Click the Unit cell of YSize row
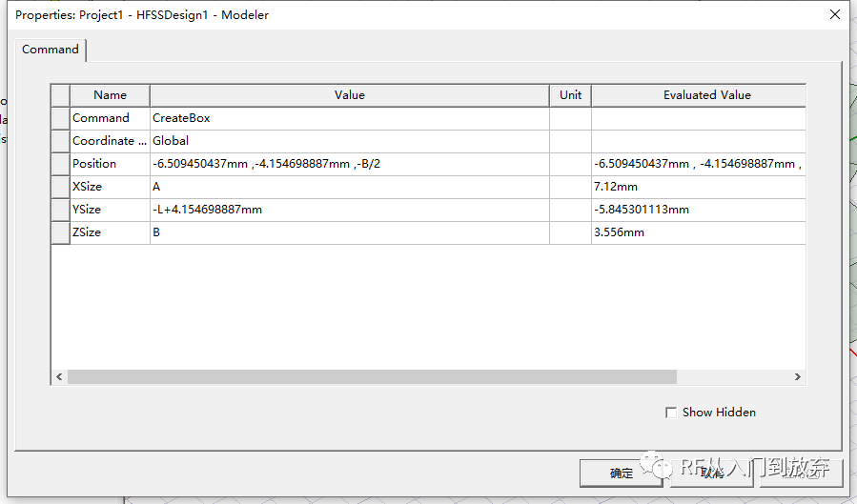This screenshot has width=857, height=504. 571,211
